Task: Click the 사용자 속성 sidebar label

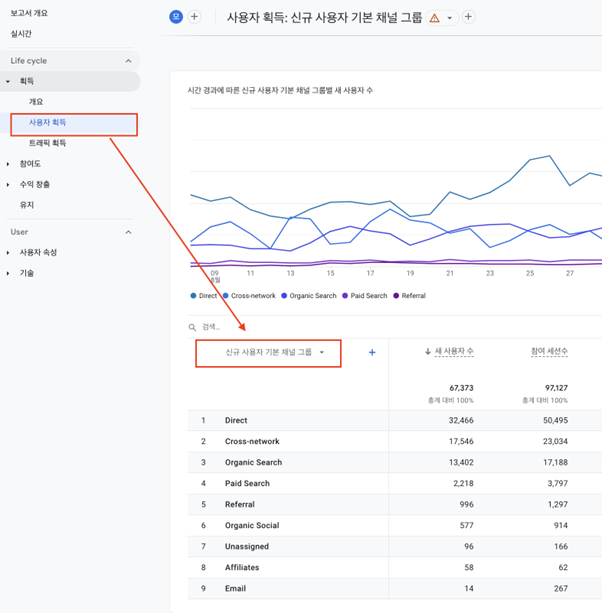Action: 38,253
